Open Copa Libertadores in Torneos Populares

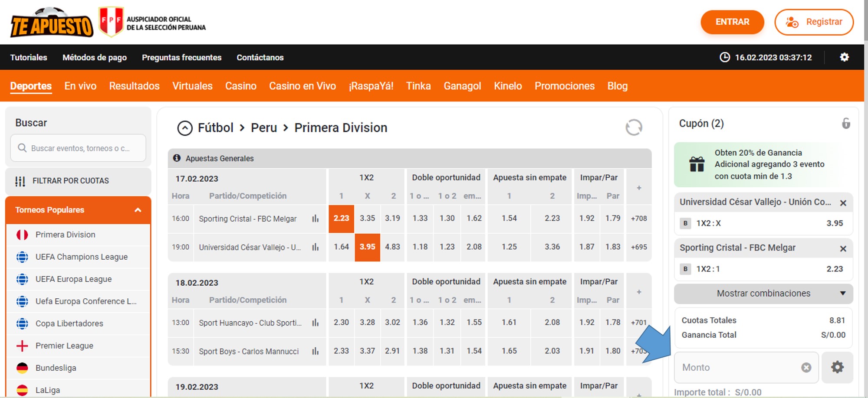click(x=78, y=324)
